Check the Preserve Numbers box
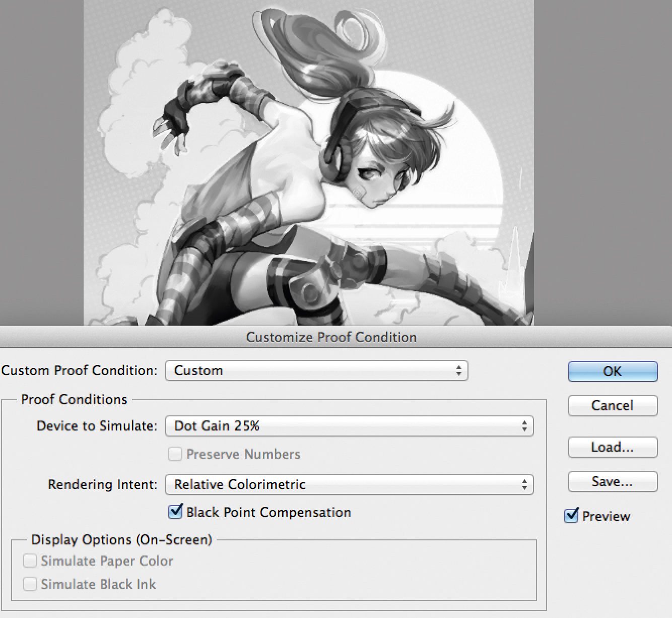672x618 pixels. 175,454
